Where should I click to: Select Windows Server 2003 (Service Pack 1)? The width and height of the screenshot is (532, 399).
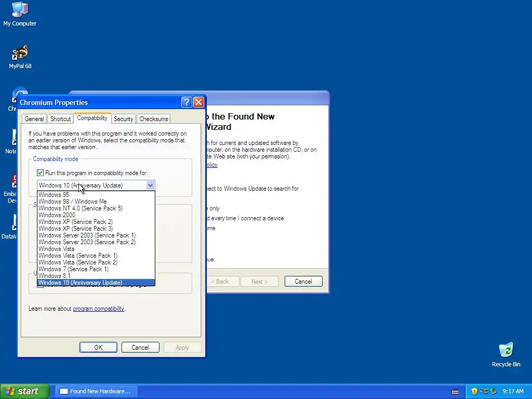pos(96,235)
